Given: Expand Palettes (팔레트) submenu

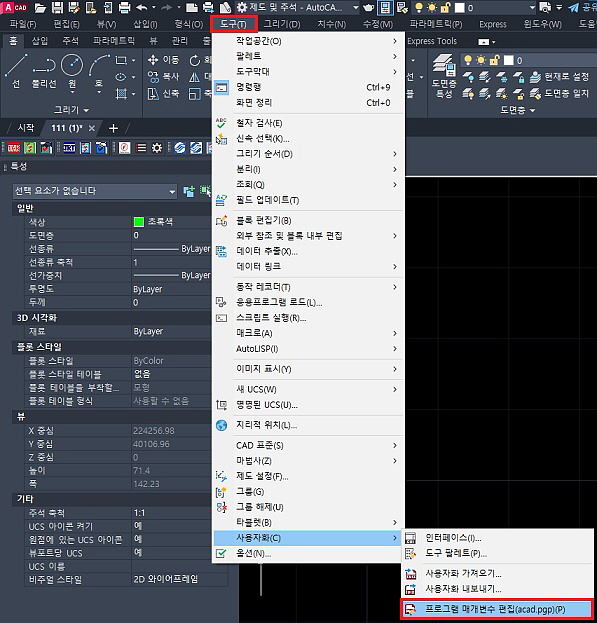Looking at the screenshot, I should coord(308,56).
